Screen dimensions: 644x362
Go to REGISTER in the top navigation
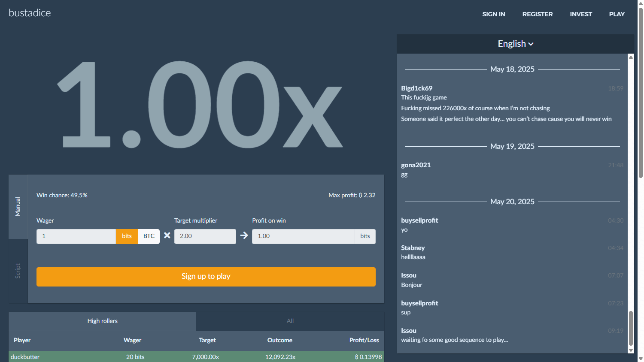pyautogui.click(x=537, y=14)
